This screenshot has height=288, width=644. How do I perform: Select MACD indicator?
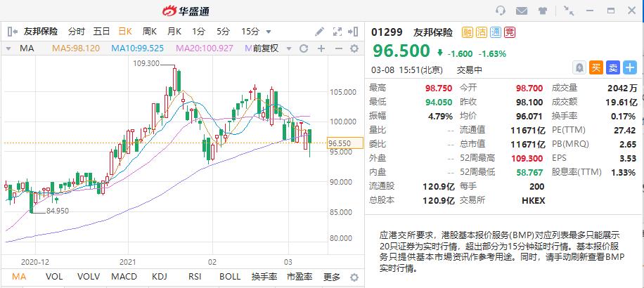[x=124, y=277]
